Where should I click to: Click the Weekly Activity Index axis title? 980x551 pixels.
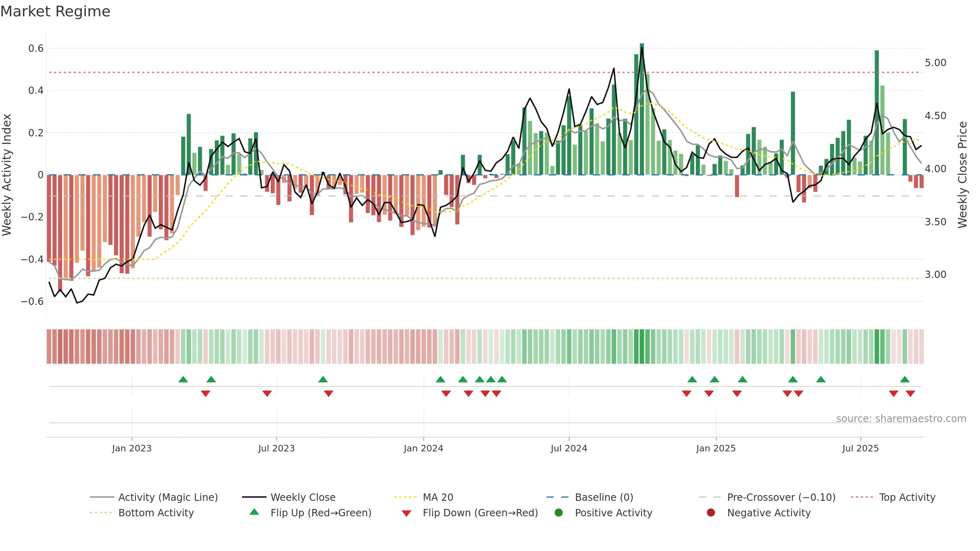7,175
